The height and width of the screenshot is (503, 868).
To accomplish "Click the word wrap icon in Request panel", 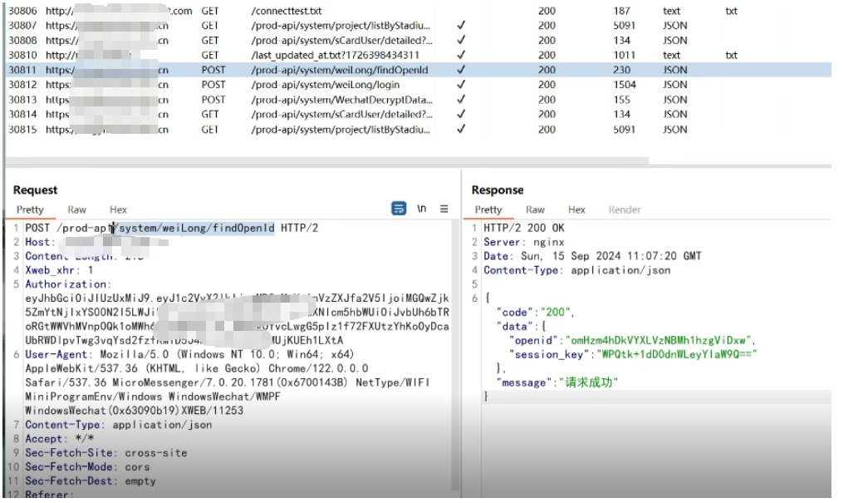I will [399, 209].
